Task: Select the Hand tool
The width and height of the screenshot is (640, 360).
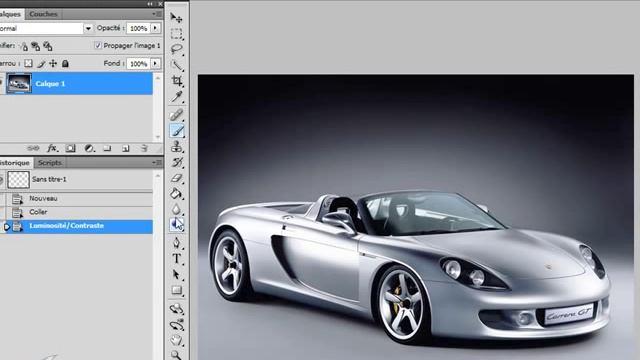Action: pyautogui.click(x=176, y=340)
